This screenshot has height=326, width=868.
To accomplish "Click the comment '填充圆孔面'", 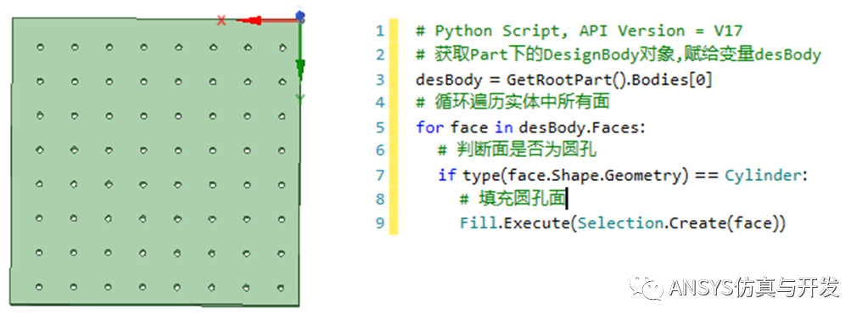I will tap(512, 199).
